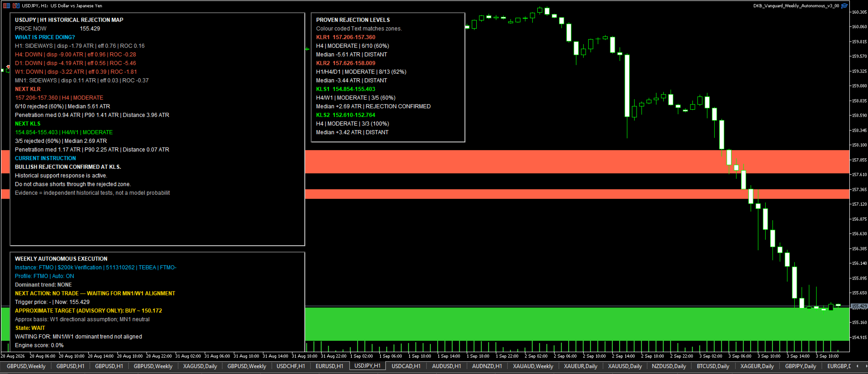Click the red trade level marker at chart left edge

coord(8,67)
